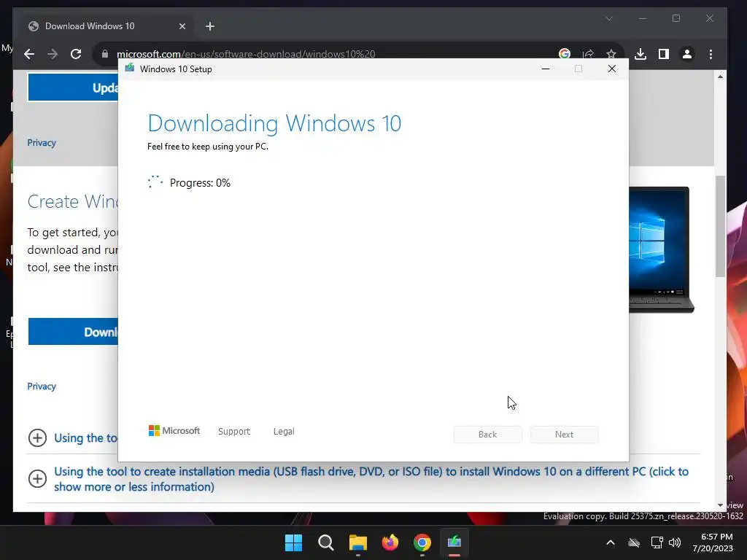Screen dimensions: 747x560
Task: Open volume tray icon
Action: 675,542
